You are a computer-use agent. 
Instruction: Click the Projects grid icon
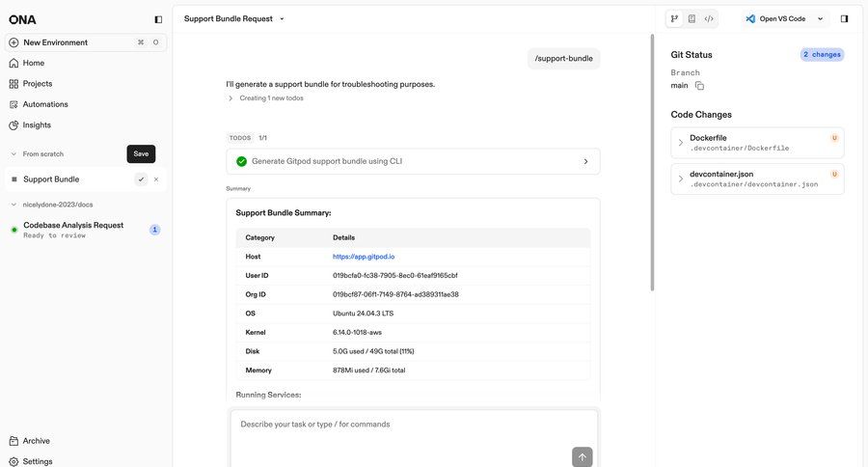pos(14,84)
